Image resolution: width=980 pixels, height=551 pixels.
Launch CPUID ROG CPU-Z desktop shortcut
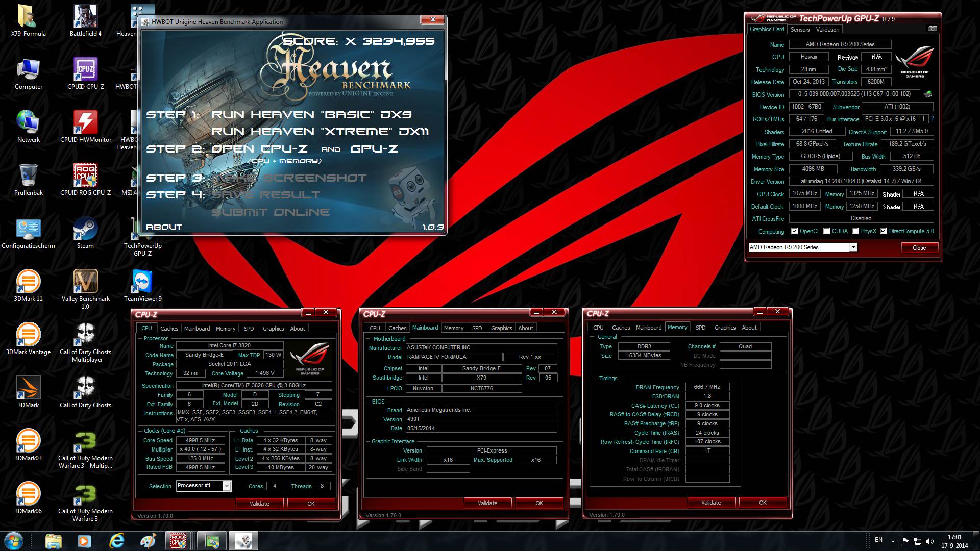85,180
